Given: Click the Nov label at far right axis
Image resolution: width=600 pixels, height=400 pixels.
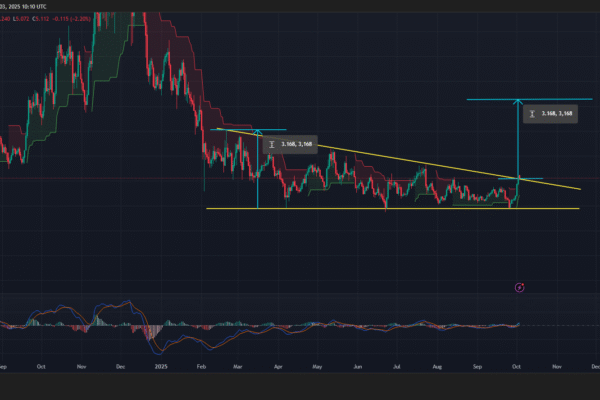Looking at the screenshot, I should click(557, 367).
